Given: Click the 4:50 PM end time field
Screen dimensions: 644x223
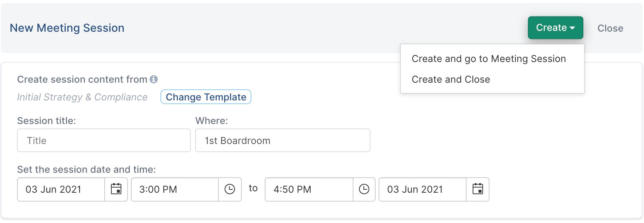Looking at the screenshot, I should (309, 189).
